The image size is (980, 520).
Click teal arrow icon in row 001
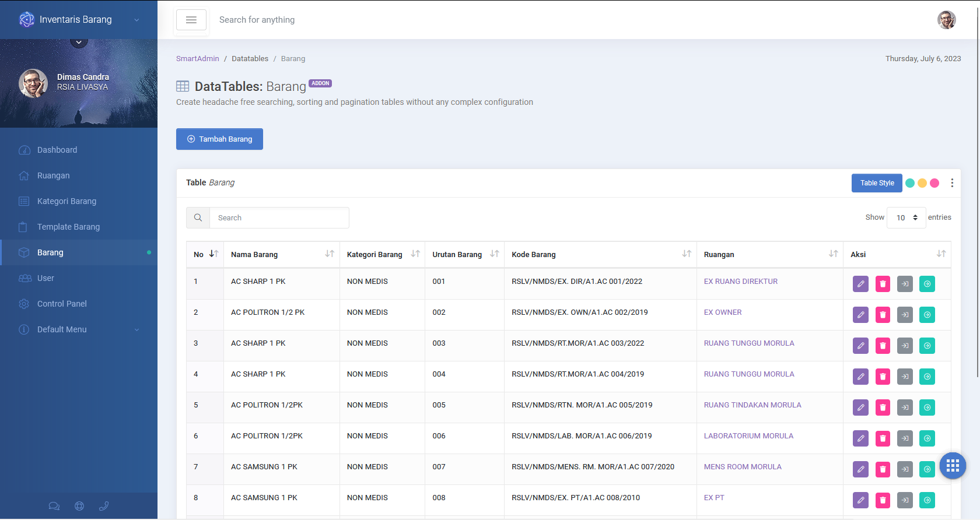[927, 284]
